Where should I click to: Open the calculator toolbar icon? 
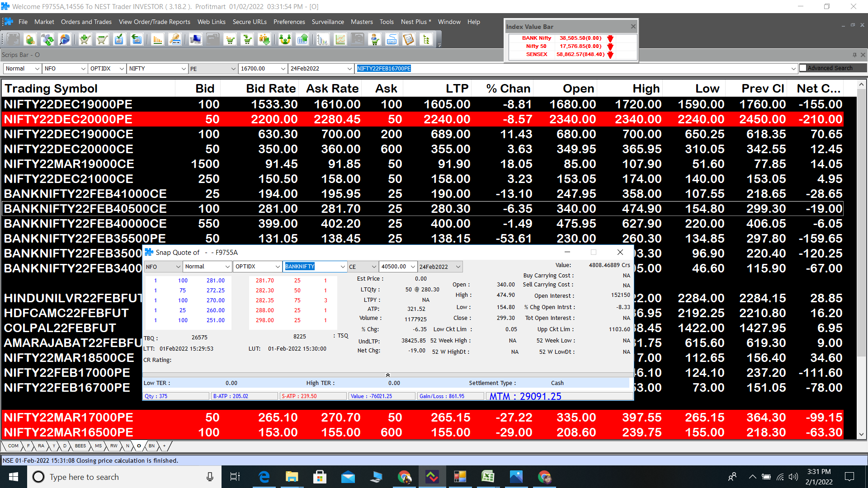tap(409, 40)
